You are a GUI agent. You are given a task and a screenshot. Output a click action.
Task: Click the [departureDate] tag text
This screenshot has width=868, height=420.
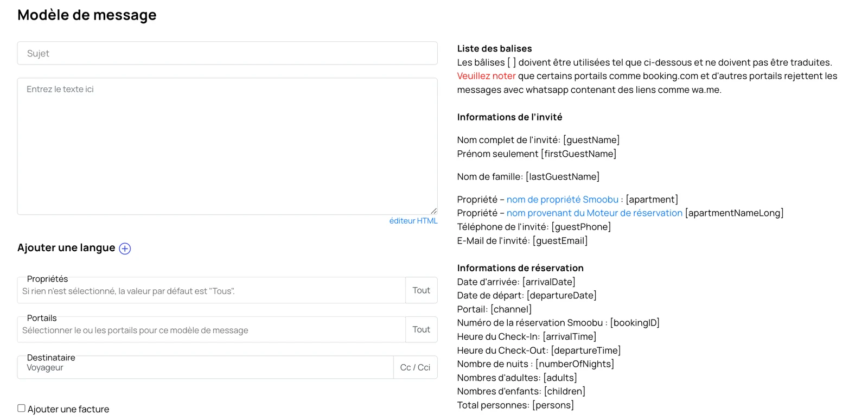(561, 296)
